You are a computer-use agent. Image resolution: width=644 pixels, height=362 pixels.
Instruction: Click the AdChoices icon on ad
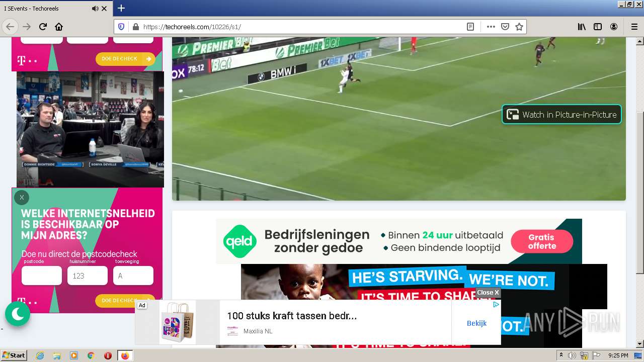click(496, 305)
